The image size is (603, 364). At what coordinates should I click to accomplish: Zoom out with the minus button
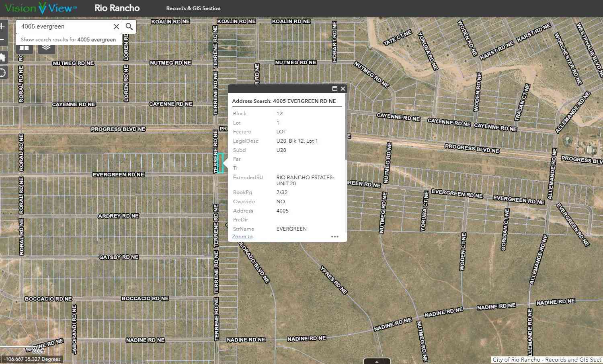pos(2,39)
